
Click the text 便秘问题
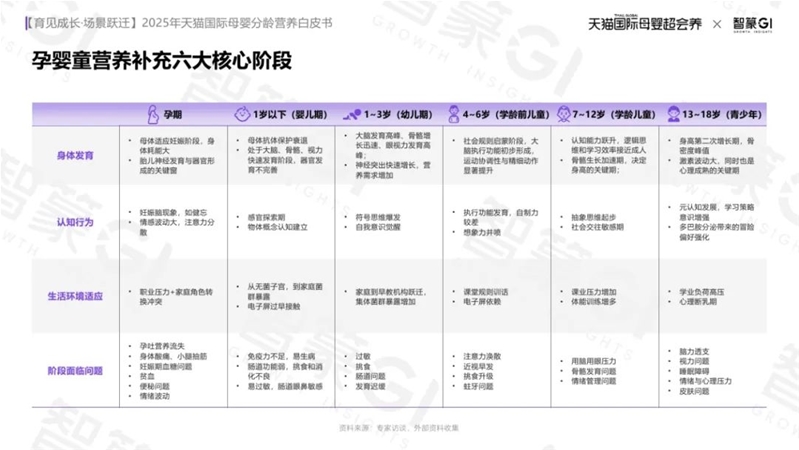click(x=154, y=386)
